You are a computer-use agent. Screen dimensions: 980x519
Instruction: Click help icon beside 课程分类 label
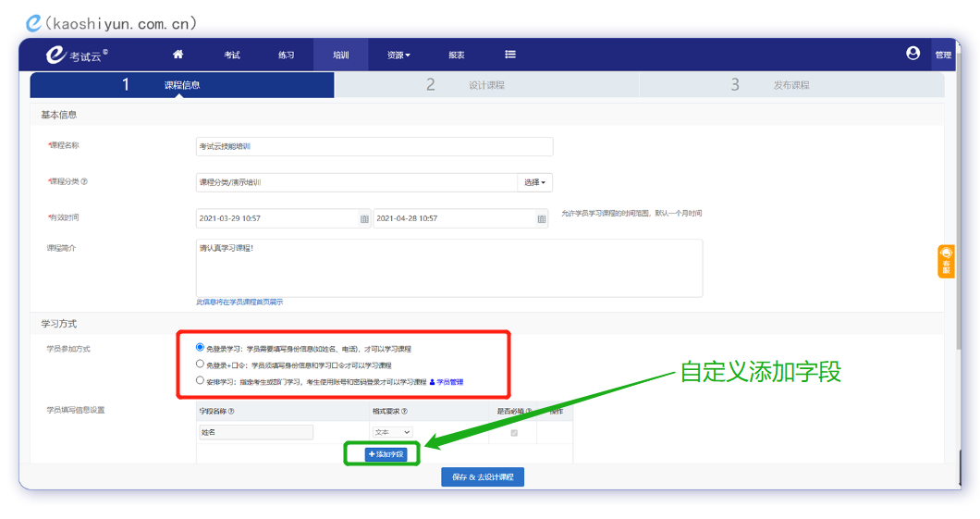(x=84, y=181)
